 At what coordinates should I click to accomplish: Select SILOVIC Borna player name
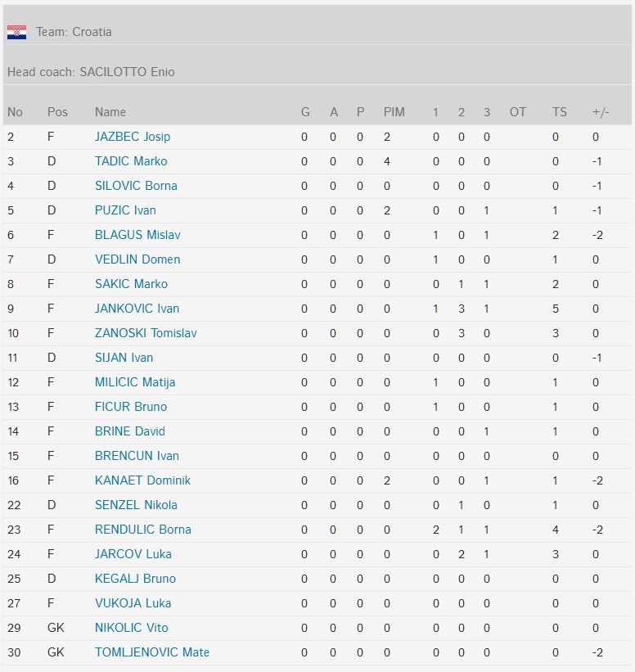(136, 186)
